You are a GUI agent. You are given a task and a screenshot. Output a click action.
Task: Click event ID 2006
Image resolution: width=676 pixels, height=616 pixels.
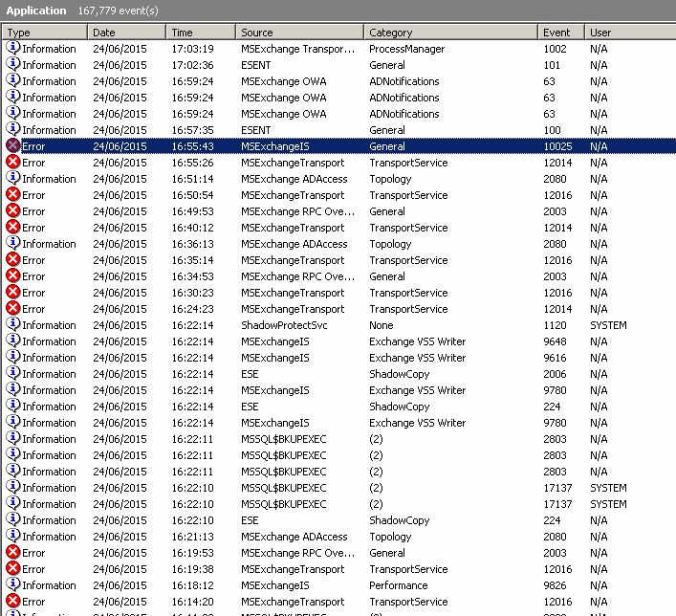(x=555, y=374)
